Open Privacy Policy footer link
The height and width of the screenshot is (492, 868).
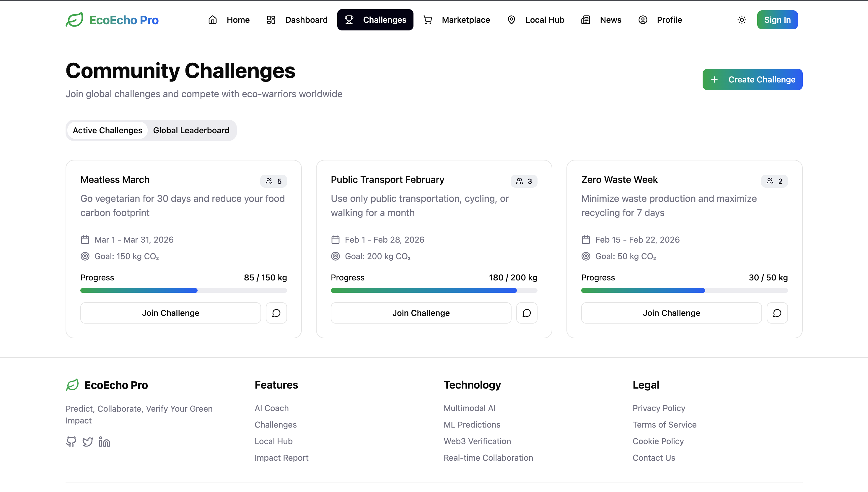coord(659,408)
